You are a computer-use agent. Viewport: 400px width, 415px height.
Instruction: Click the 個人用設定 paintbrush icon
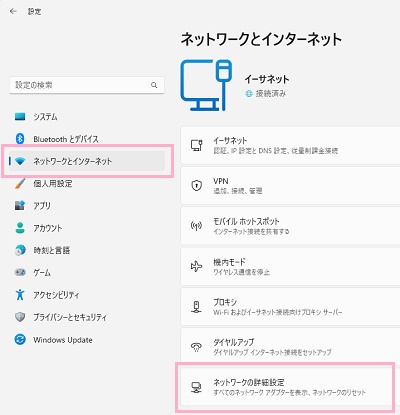pyautogui.click(x=20, y=183)
